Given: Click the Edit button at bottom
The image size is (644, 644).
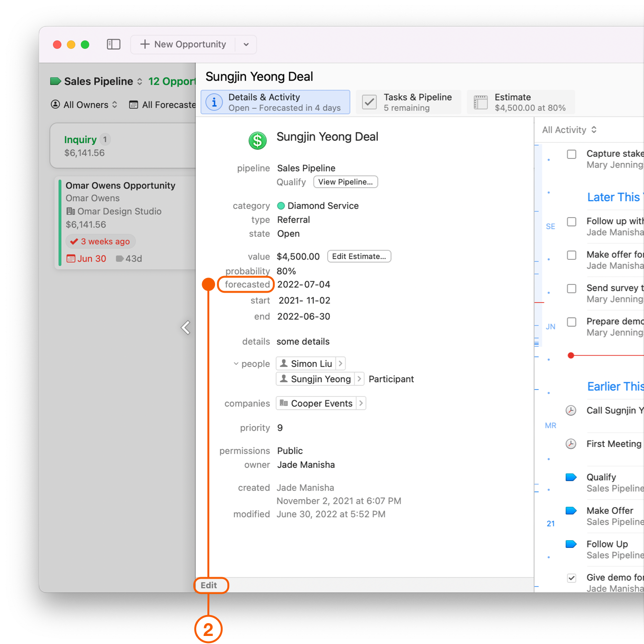Looking at the screenshot, I should (x=209, y=585).
